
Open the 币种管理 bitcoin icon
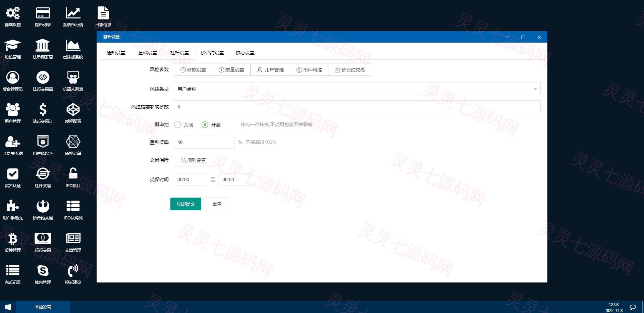(x=13, y=239)
